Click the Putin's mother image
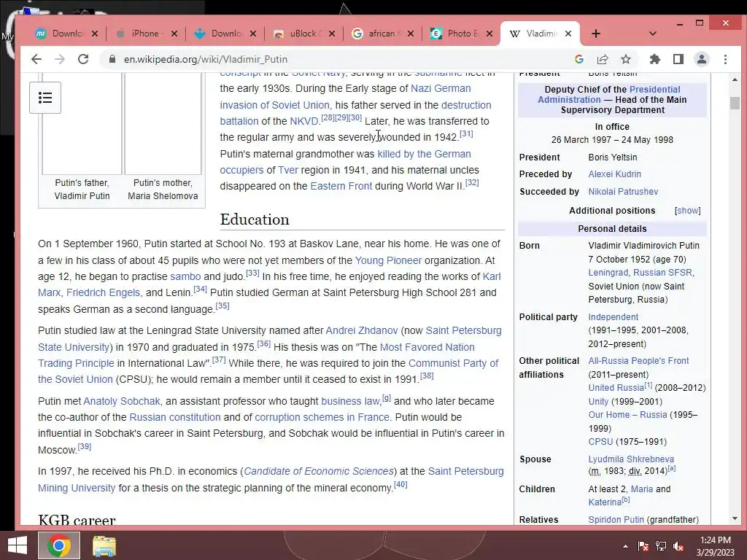This screenshot has width=747, height=560. click(163, 124)
